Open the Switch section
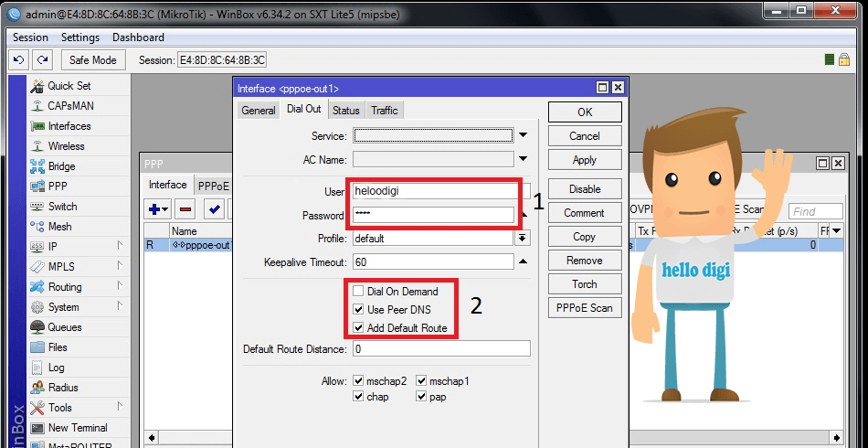 coord(62,207)
